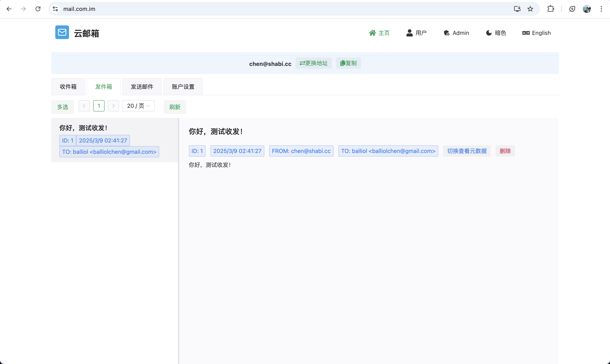Click the green home icon for 主页

pyautogui.click(x=372, y=33)
